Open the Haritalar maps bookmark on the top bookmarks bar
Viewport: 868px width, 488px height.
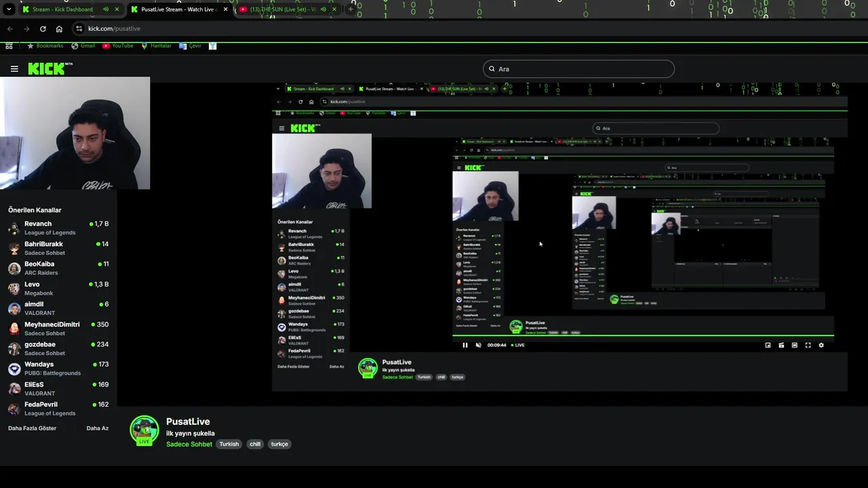[156, 46]
